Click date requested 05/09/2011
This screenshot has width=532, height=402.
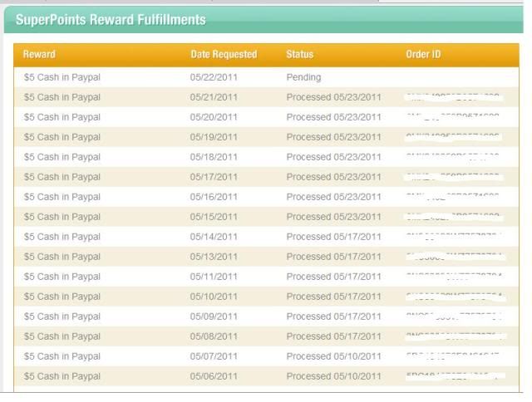tap(214, 316)
